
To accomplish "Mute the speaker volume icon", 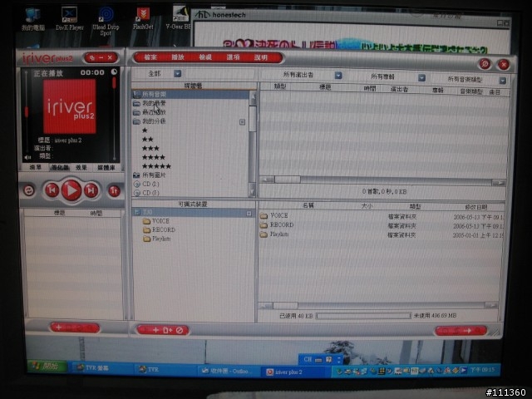I will pos(27,157).
